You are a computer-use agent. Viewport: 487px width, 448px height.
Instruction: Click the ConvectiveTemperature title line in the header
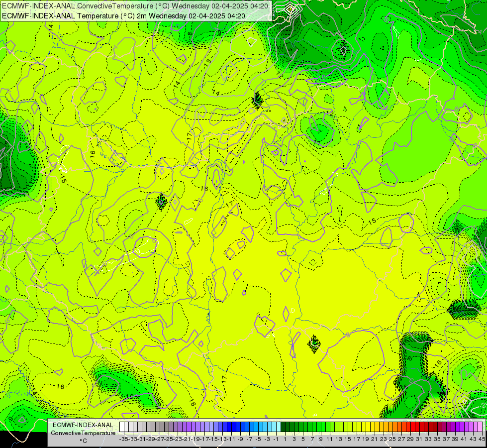[135, 6]
